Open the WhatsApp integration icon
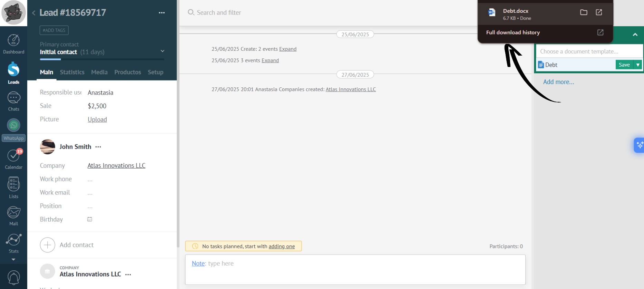The height and width of the screenshot is (289, 644). pyautogui.click(x=13, y=125)
